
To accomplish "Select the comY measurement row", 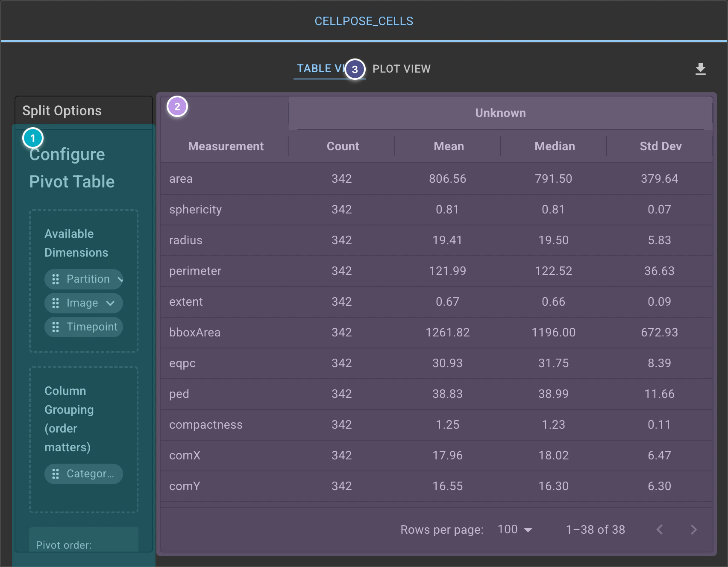I will 437,486.
